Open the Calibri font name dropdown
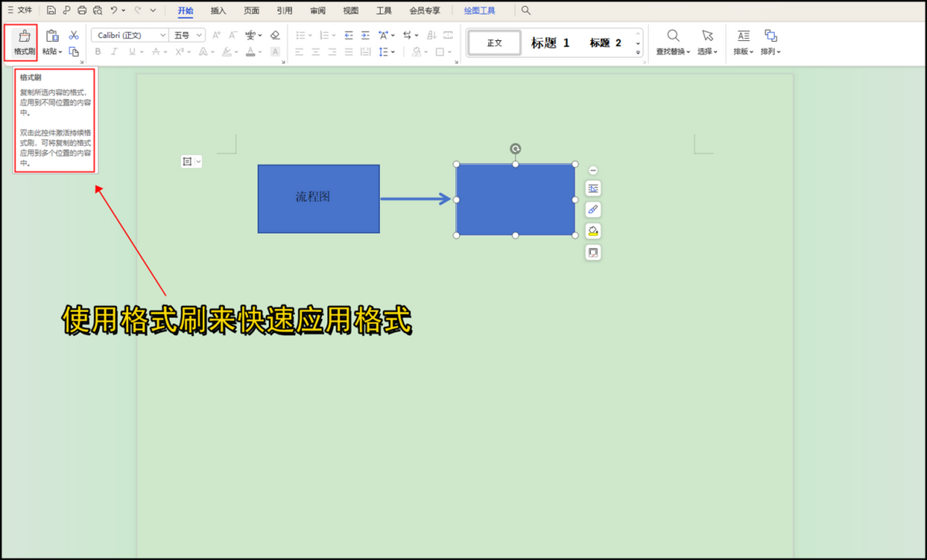Viewport: 927px width, 560px height. click(162, 36)
